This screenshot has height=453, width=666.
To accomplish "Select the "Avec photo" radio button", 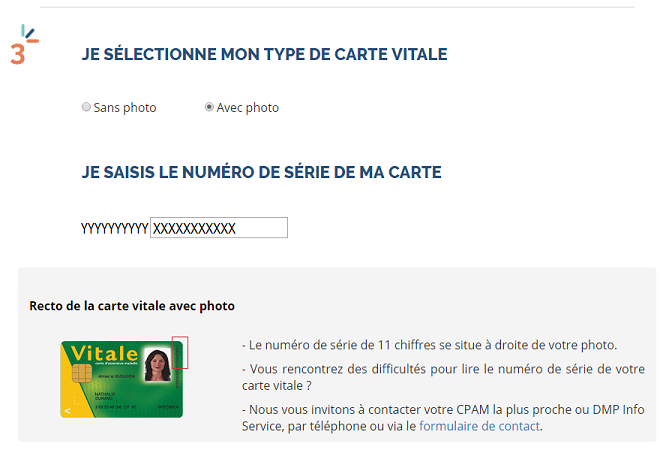I will point(209,107).
